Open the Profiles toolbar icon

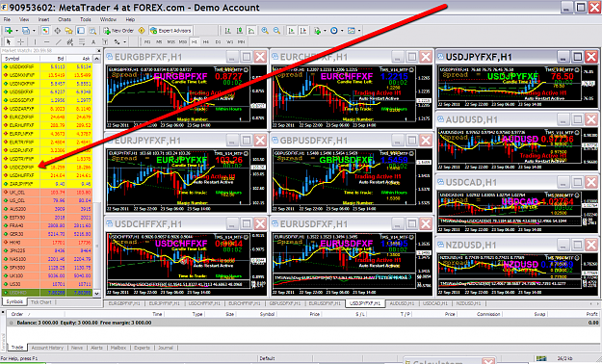(x=26, y=31)
